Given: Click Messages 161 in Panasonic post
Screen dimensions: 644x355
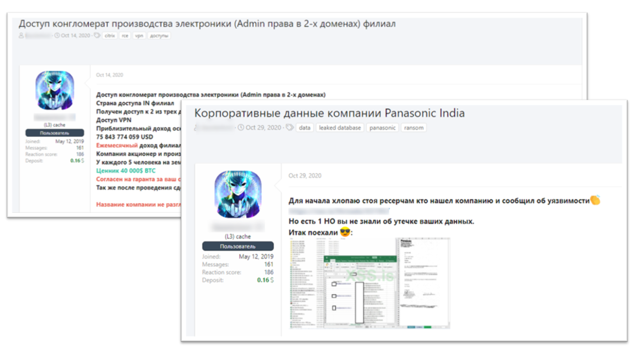Looking at the screenshot, I should 238,264.
